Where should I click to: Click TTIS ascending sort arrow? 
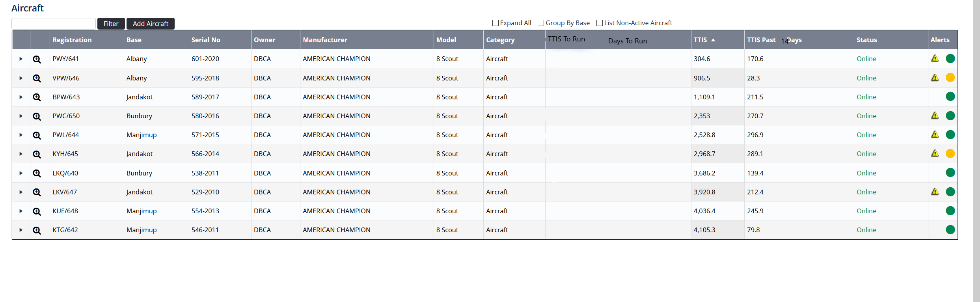713,40
